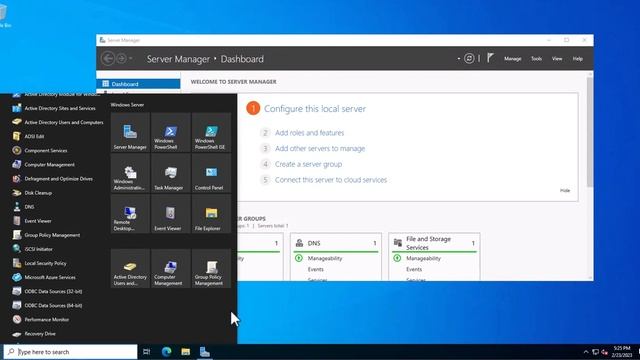Open iSCSI Initiator from the app list
Screen dimensions: 640x360
32,249
